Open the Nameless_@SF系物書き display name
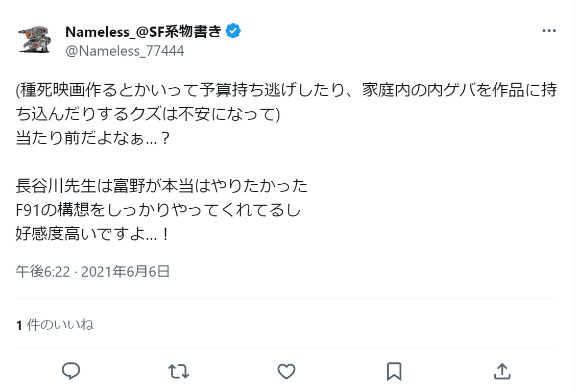The width and height of the screenshot is (575, 392). tap(143, 31)
